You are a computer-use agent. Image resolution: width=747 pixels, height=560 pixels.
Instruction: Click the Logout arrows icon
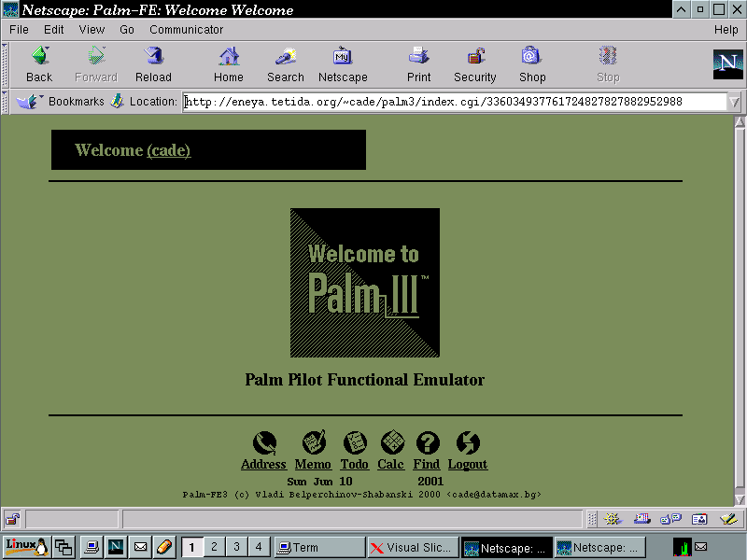coord(469,442)
